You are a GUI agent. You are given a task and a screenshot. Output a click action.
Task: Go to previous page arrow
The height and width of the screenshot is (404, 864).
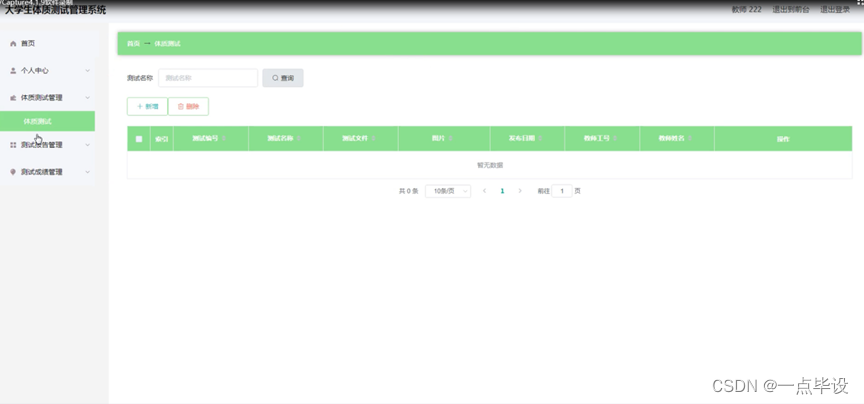[x=484, y=191]
